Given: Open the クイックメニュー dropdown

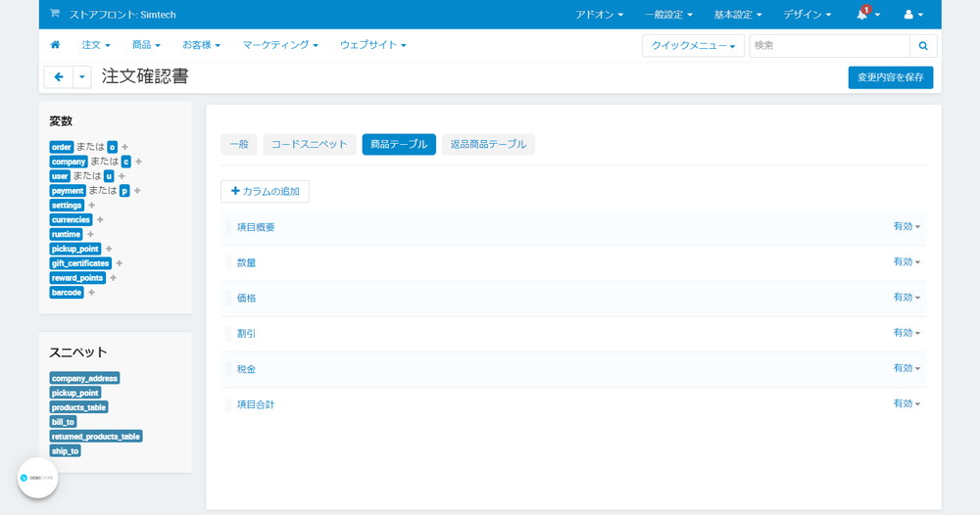Looking at the screenshot, I should click(693, 46).
